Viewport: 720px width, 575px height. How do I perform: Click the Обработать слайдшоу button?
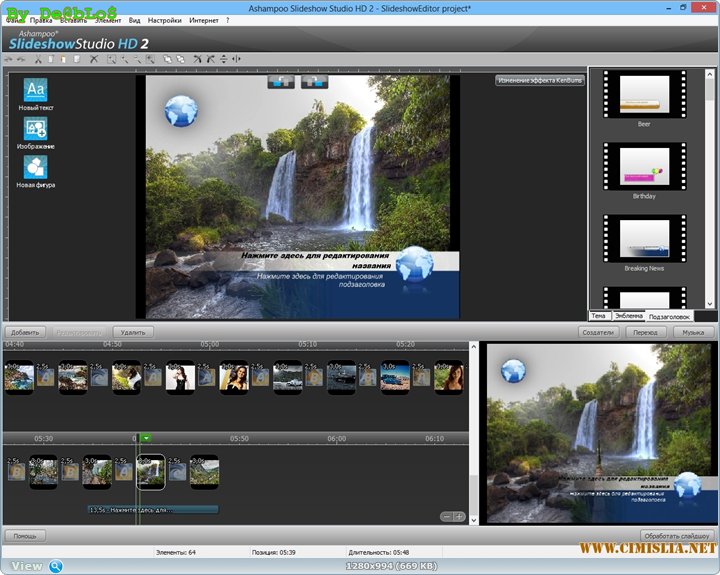coord(678,536)
